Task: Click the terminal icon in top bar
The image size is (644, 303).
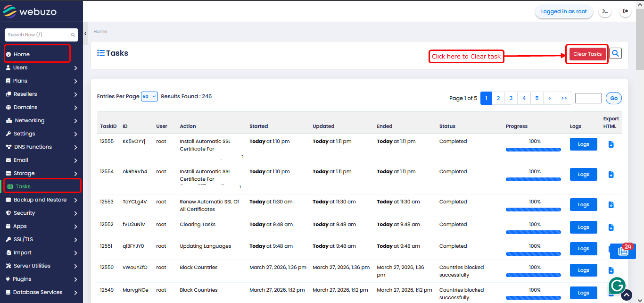Action: coord(605,11)
